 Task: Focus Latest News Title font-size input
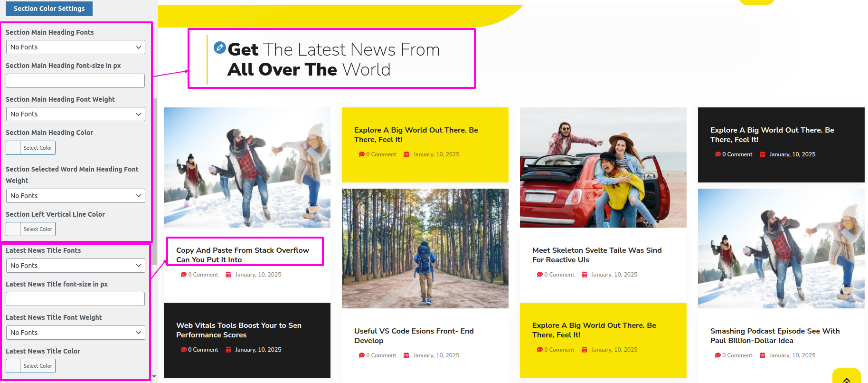[x=75, y=299]
